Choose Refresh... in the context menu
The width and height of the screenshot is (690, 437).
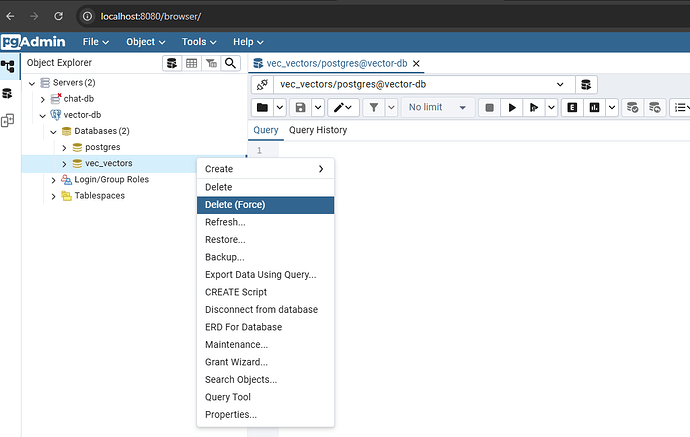tap(265, 222)
